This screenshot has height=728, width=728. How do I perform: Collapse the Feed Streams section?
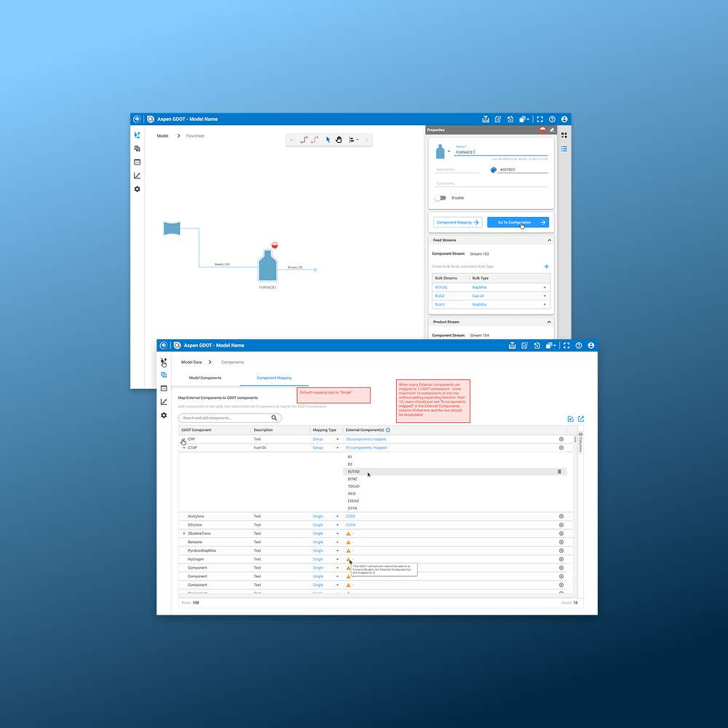pos(549,240)
